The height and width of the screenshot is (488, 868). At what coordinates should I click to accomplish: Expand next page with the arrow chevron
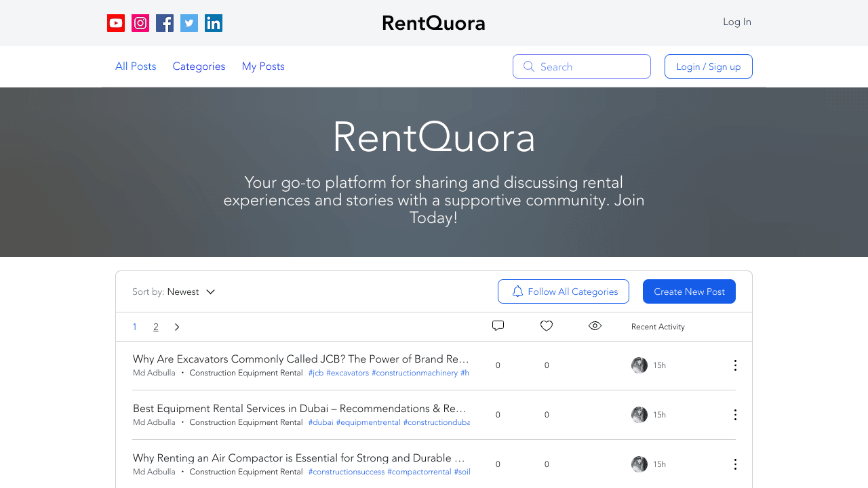pyautogui.click(x=177, y=327)
